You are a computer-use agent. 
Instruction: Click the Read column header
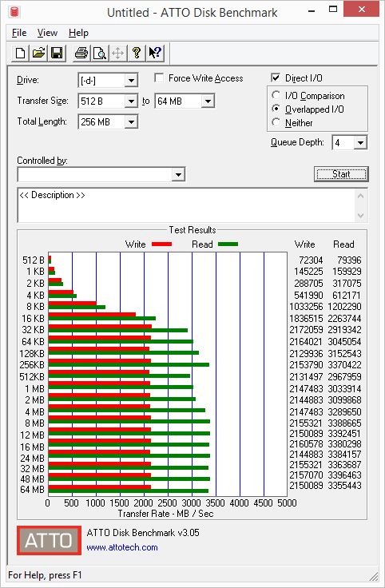(343, 244)
